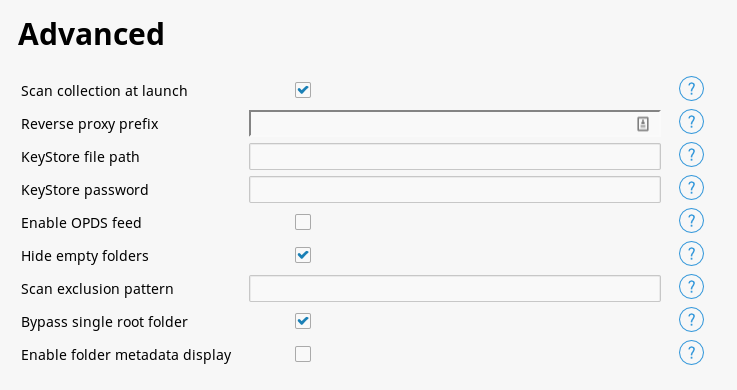Uncheck Hide empty folders

[x=303, y=255]
